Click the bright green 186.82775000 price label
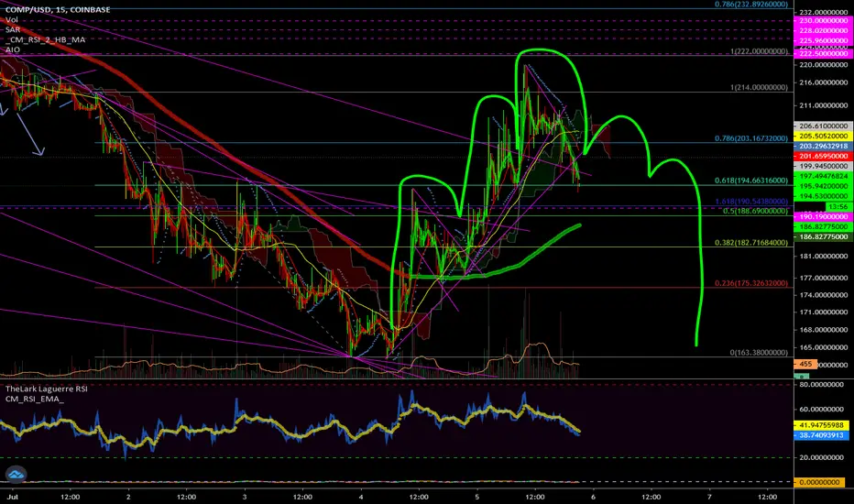 (x=824, y=226)
